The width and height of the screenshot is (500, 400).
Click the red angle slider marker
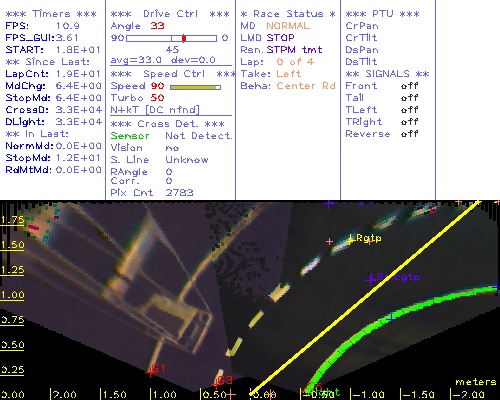pos(184,38)
